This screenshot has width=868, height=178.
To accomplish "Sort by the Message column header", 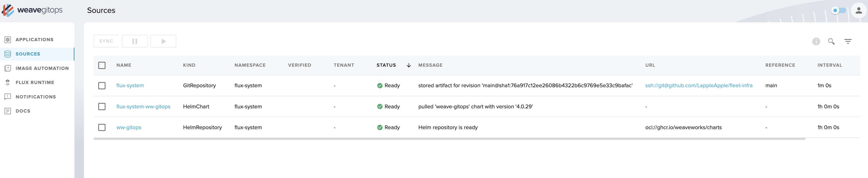I will [x=430, y=65].
